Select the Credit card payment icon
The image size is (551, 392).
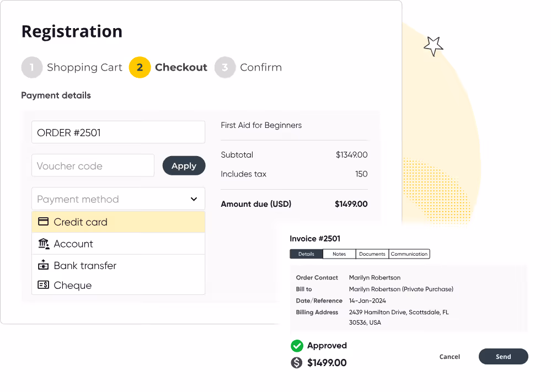pos(43,221)
